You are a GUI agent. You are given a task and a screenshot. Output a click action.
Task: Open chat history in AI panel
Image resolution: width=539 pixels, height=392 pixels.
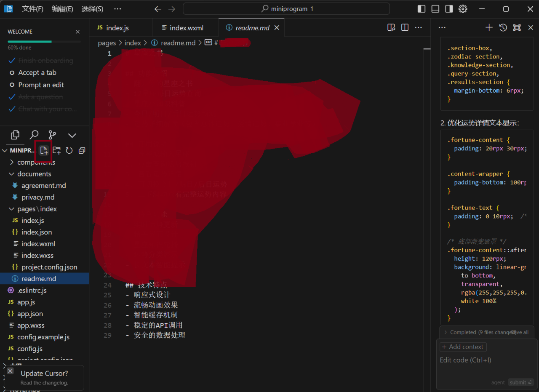point(503,27)
